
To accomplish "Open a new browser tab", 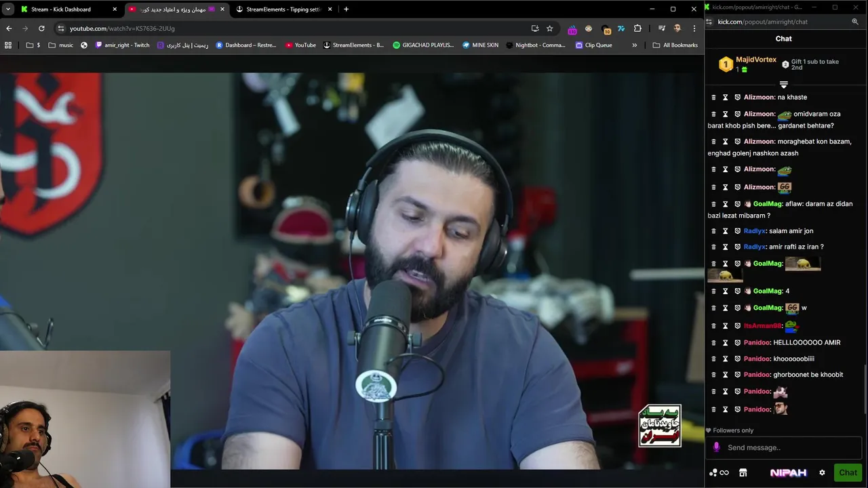I will click(x=346, y=9).
